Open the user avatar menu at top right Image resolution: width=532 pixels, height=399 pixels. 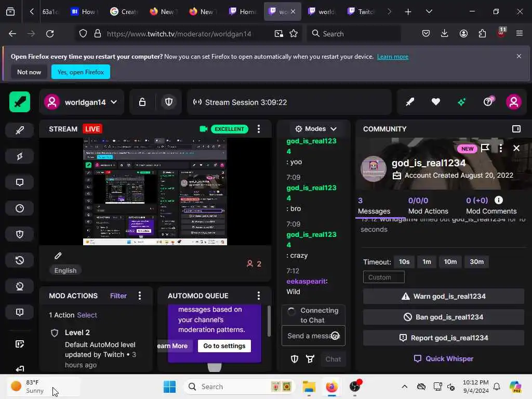tap(514, 102)
